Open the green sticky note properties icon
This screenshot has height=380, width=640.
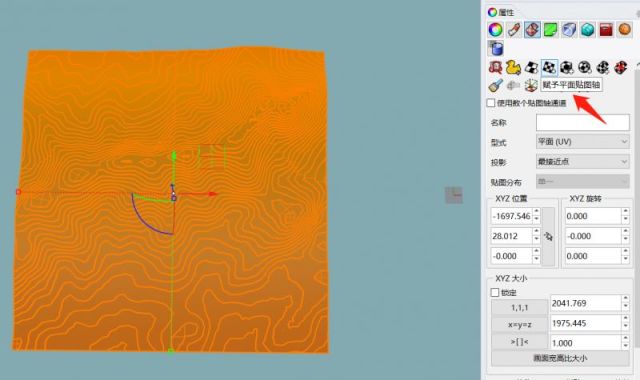pyautogui.click(x=551, y=30)
